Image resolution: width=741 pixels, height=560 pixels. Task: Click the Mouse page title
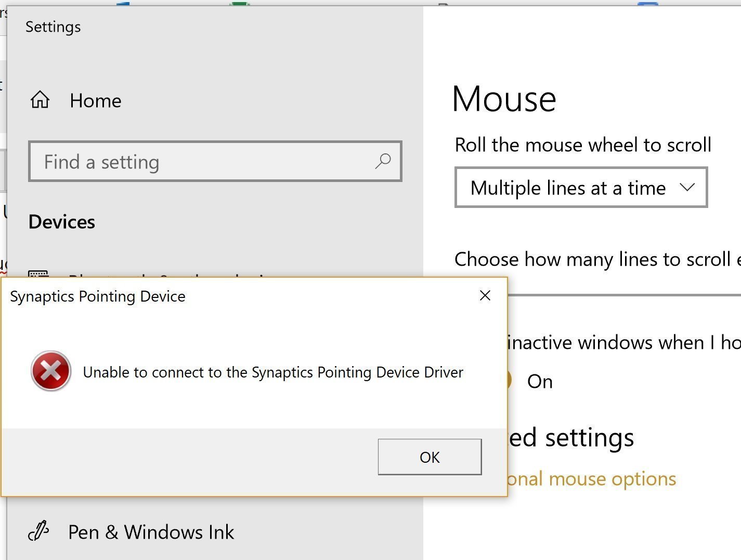(x=504, y=99)
